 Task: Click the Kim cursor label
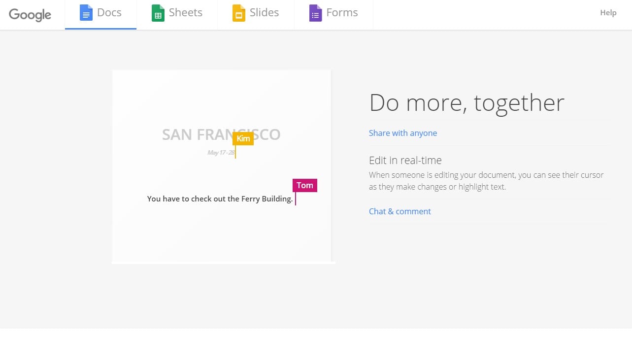(243, 139)
